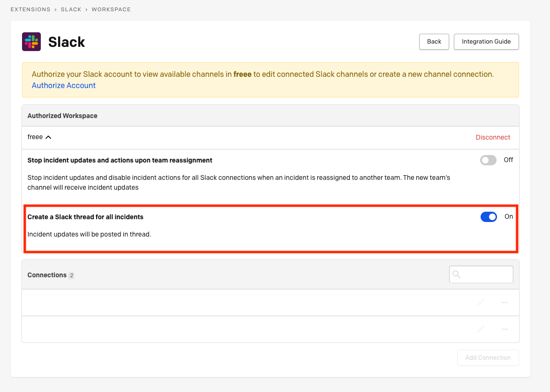Turn off Create a Slack thread toggle
Image resolution: width=550 pixels, height=392 pixels.
489,217
